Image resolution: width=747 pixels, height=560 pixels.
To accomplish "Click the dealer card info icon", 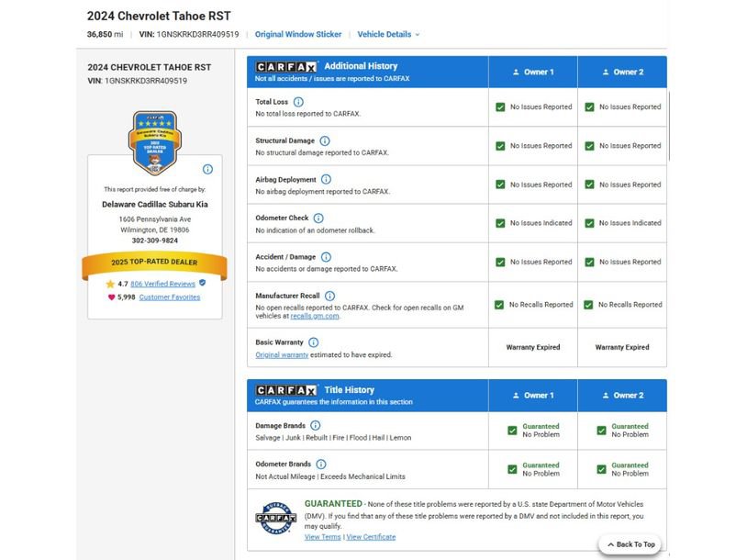I will [x=207, y=169].
